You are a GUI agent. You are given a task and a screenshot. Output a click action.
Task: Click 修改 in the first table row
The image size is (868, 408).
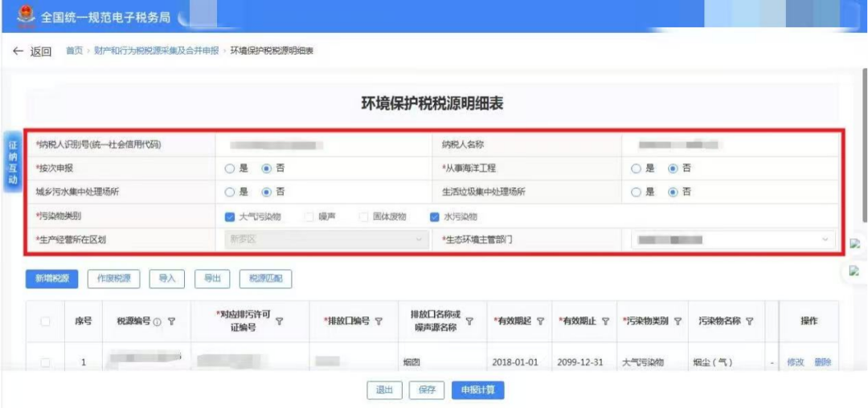795,362
